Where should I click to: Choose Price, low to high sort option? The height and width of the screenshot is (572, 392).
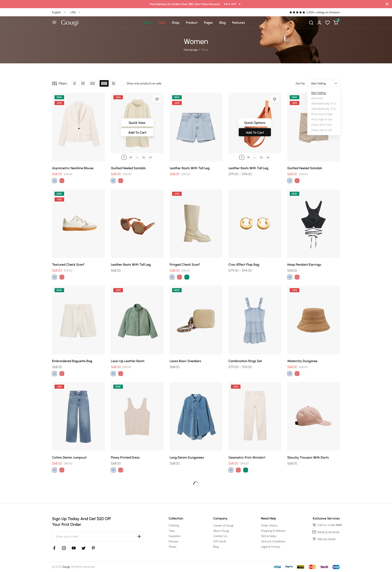point(322,114)
